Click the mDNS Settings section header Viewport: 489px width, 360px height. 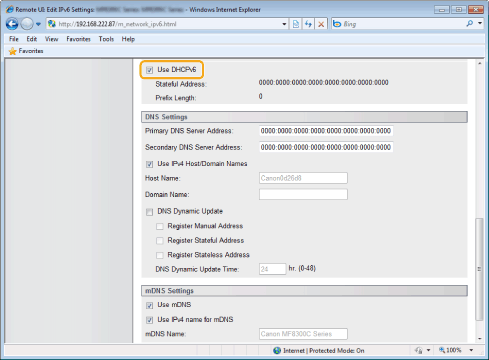[304, 291]
